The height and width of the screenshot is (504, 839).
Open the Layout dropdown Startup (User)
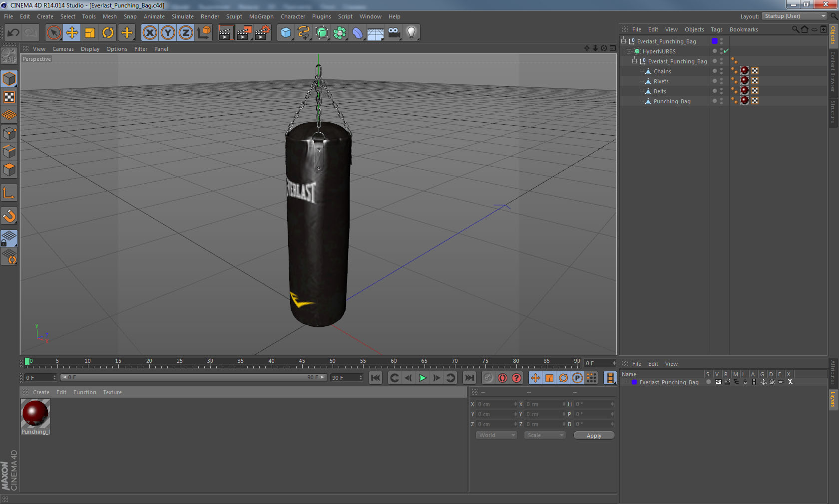795,16
